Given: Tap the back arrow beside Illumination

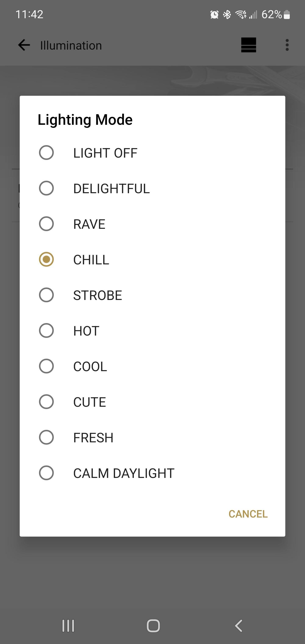Looking at the screenshot, I should 24,45.
